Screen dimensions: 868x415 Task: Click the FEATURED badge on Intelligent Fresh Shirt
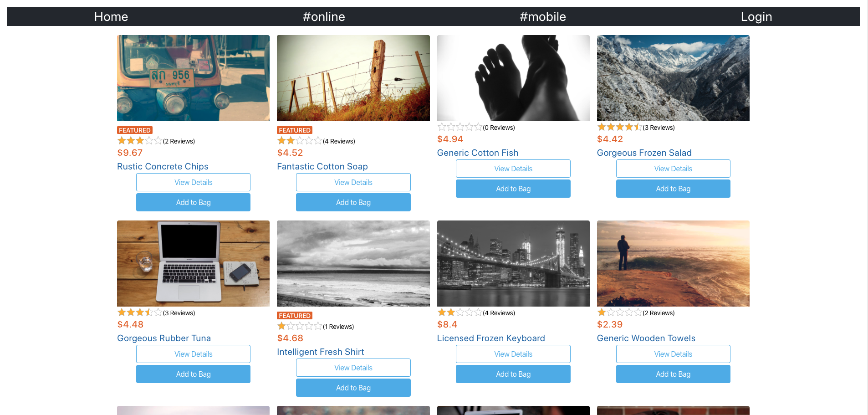[x=294, y=315]
